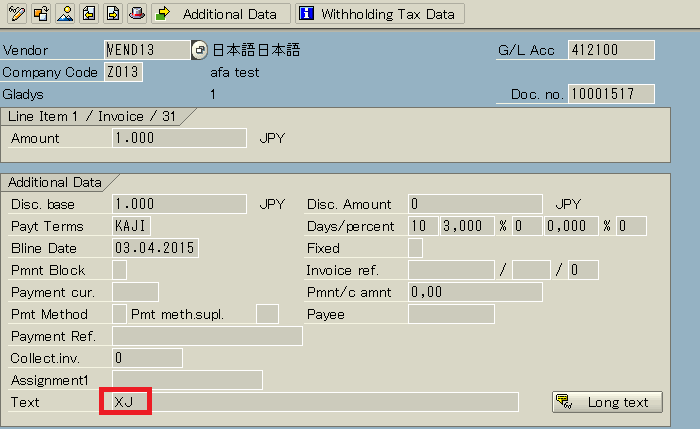Open the Document Header hat icon

pyautogui.click(x=137, y=13)
